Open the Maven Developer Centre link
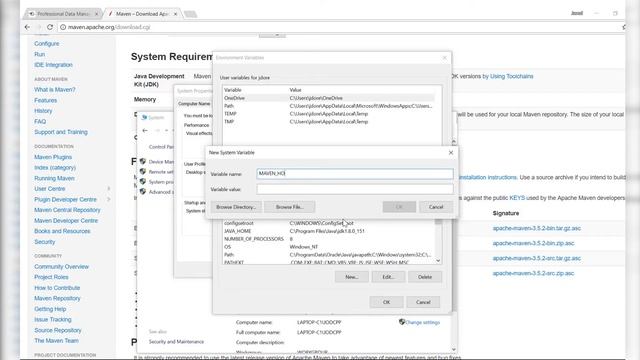 coord(66,220)
